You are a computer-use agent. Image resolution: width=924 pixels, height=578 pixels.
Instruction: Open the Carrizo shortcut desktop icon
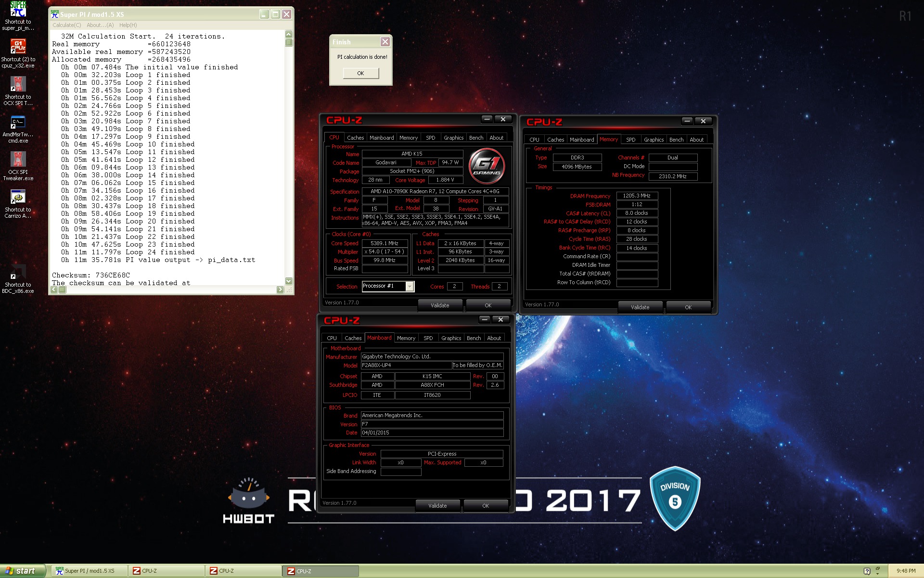point(18,204)
